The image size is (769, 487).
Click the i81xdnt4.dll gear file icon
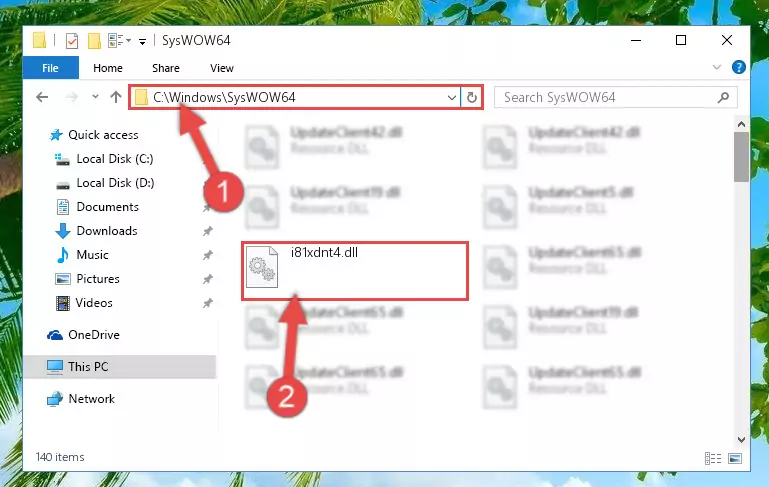pyautogui.click(x=262, y=267)
